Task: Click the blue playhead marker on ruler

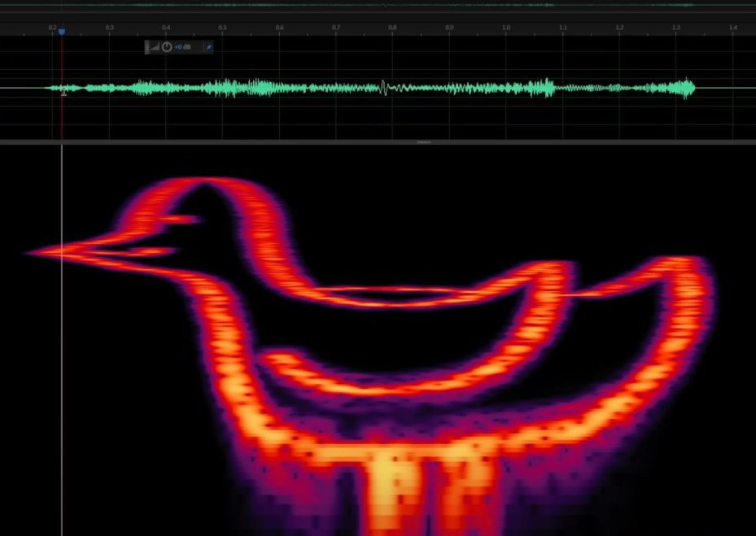Action: 62,32
